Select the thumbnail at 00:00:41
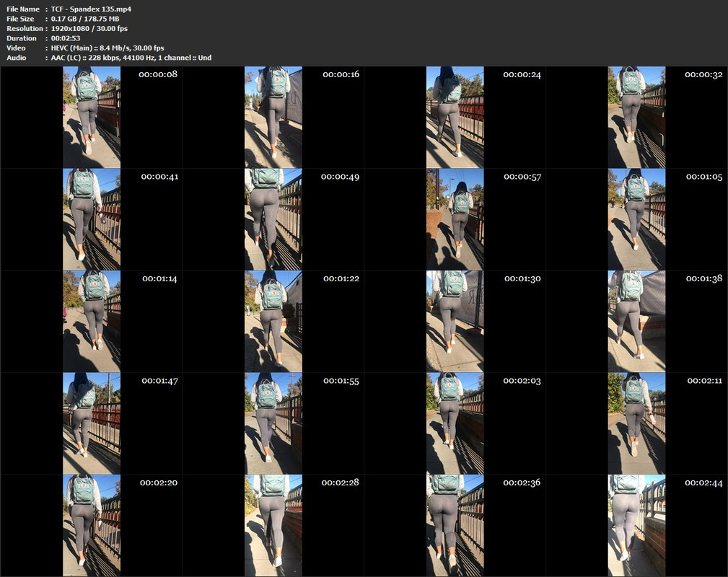Viewport: 728px width, 577px height. tap(92, 219)
